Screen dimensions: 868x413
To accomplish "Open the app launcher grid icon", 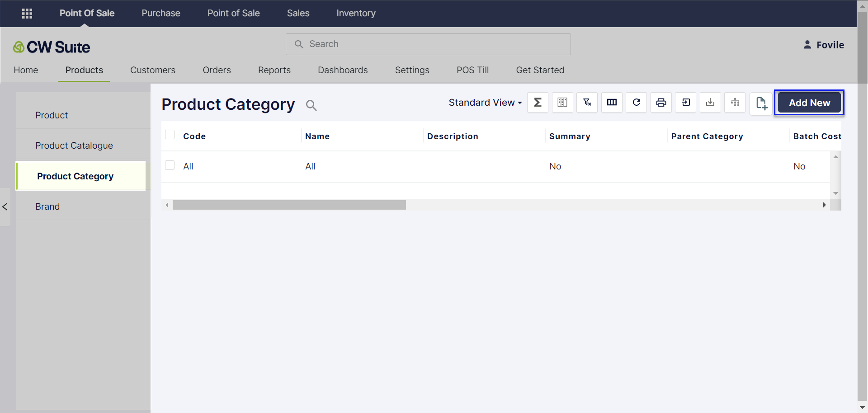I will [x=27, y=14].
